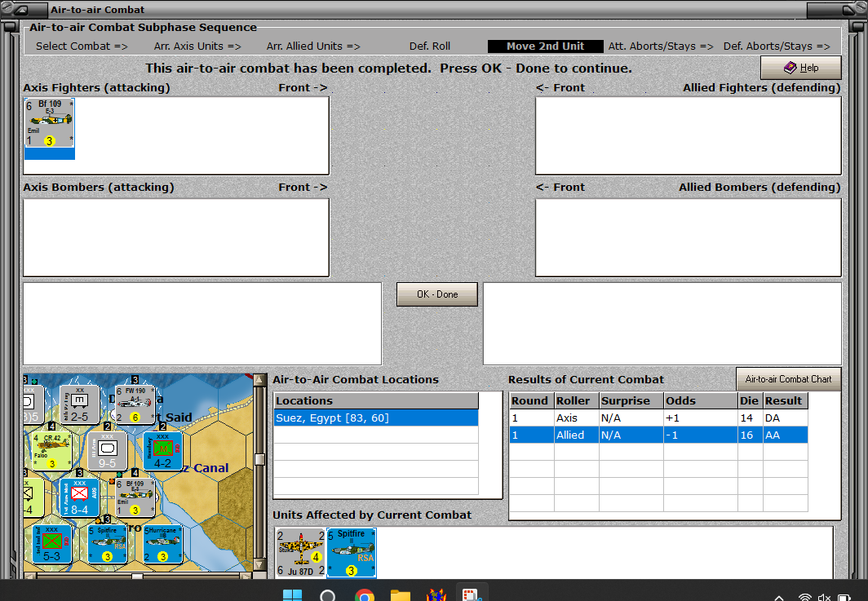Screen dimensions: 868x601
Task: Click the Att. Aborts/Stays subphase step
Action: coord(661,46)
